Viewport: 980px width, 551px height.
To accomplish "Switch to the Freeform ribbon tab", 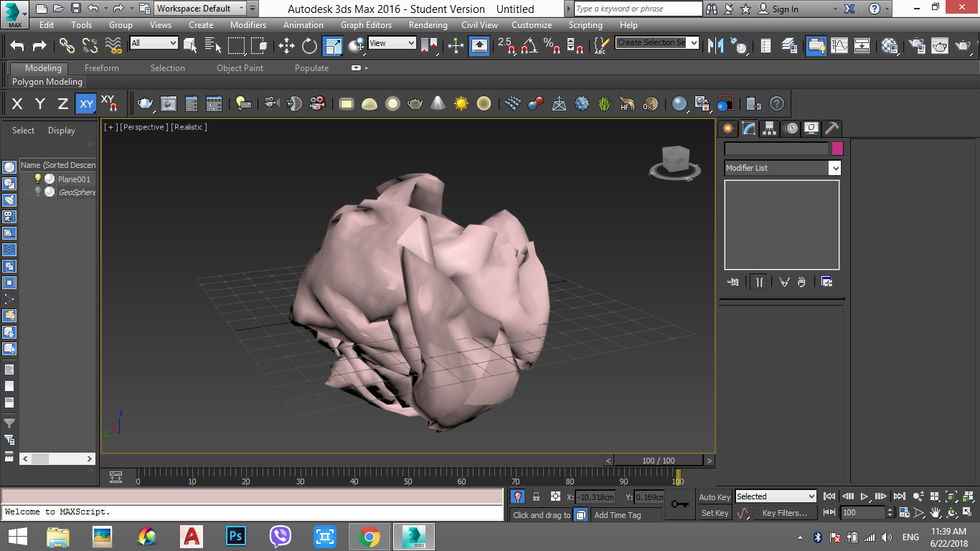I will tap(102, 68).
